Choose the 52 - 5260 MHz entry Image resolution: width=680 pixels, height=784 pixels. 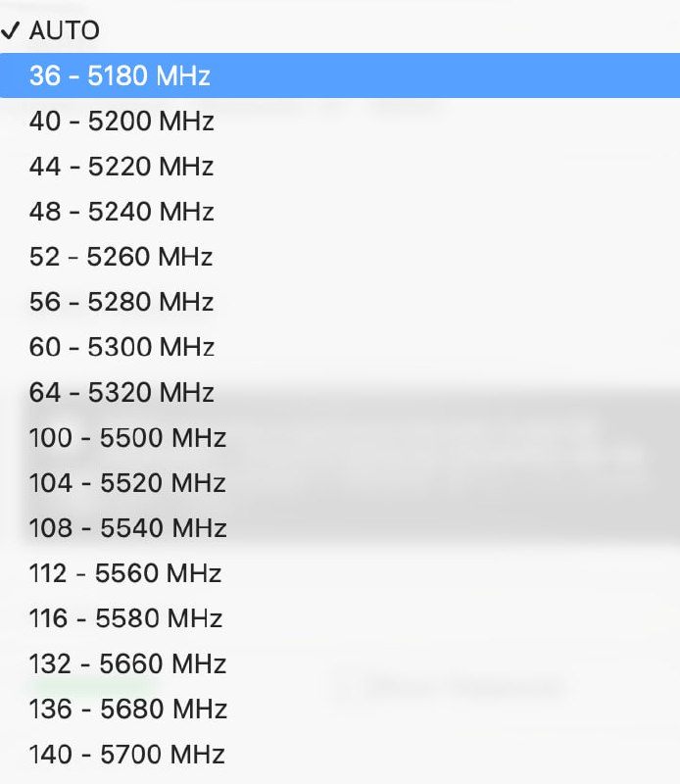(121, 257)
